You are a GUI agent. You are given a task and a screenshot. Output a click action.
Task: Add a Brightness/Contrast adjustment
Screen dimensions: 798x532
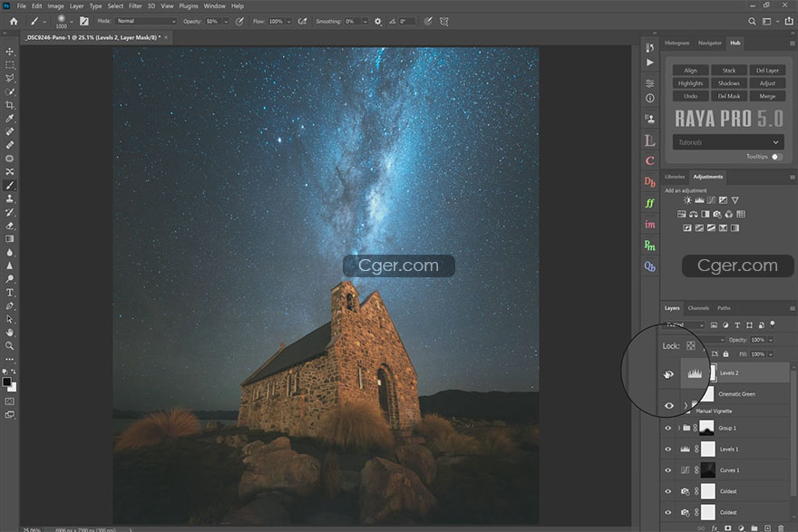(x=687, y=200)
